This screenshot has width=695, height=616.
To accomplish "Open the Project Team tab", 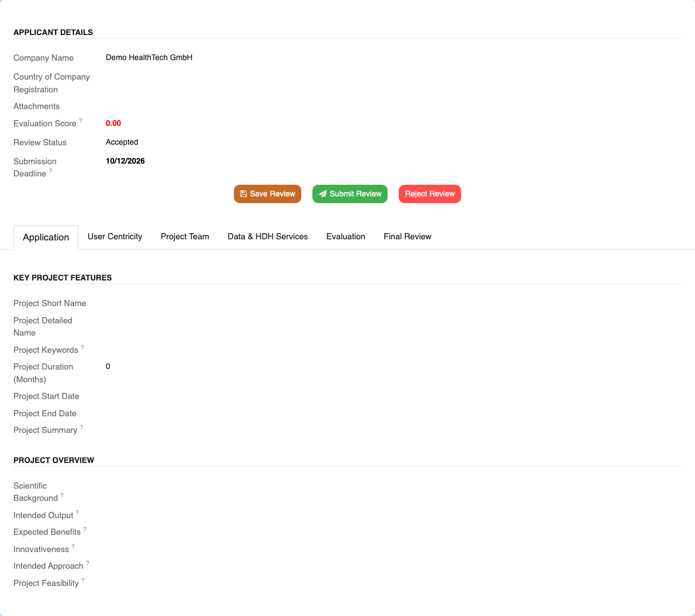I will (x=185, y=236).
